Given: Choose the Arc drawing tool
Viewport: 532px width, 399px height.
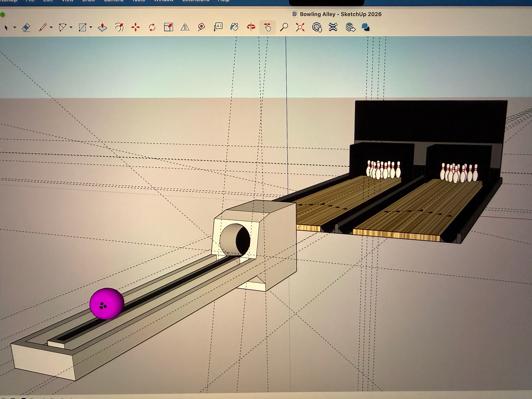Looking at the screenshot, I should pyautogui.click(x=62, y=27).
